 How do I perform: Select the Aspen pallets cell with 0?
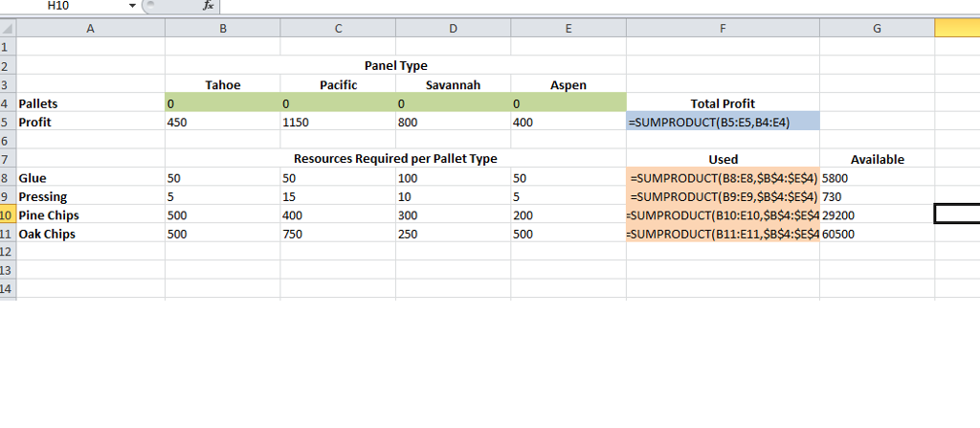click(x=568, y=102)
